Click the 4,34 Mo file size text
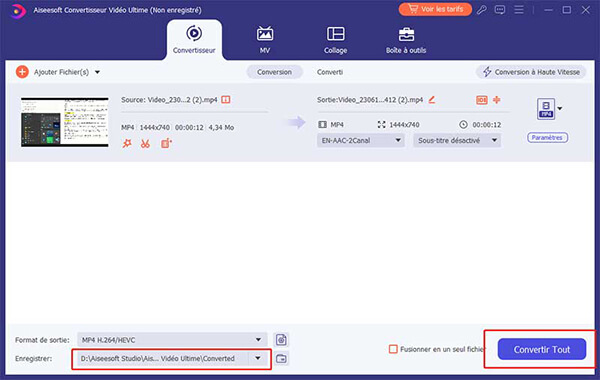This screenshot has height=380, width=600. [221, 127]
